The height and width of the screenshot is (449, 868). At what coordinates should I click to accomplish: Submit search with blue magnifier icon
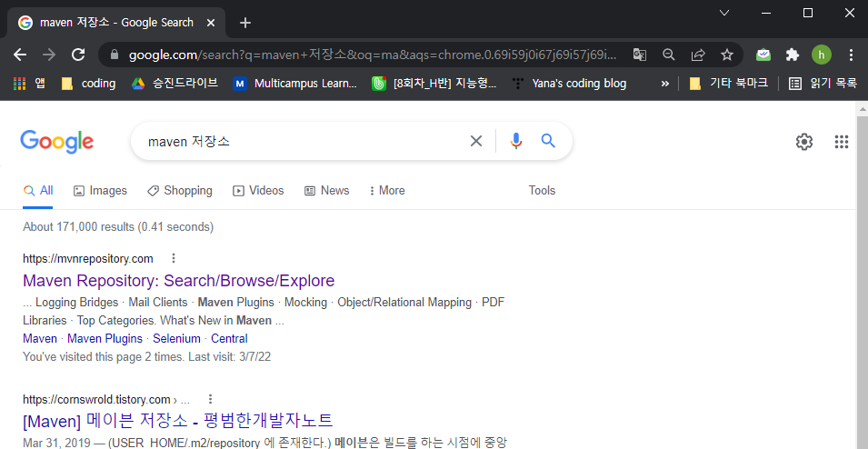point(548,141)
